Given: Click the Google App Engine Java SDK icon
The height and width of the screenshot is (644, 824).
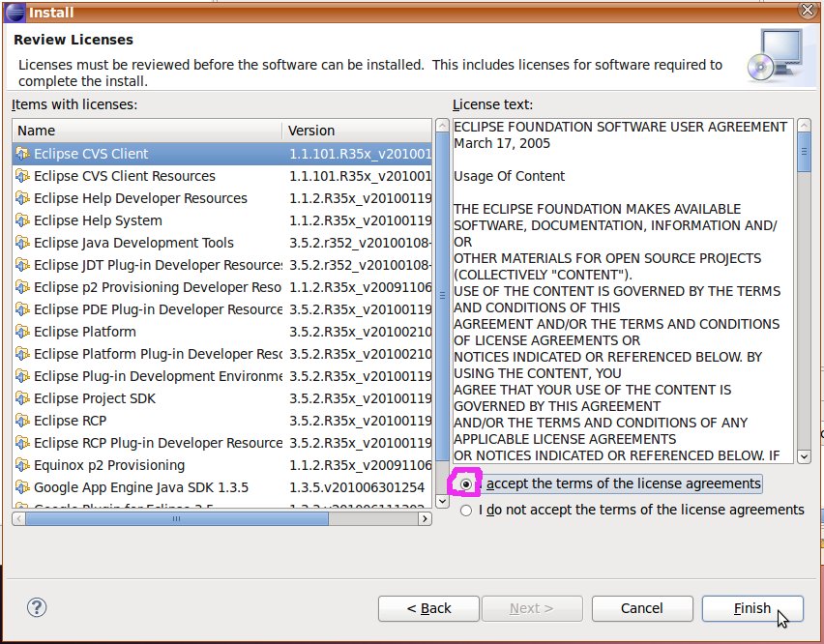Looking at the screenshot, I should pyautogui.click(x=22, y=487).
